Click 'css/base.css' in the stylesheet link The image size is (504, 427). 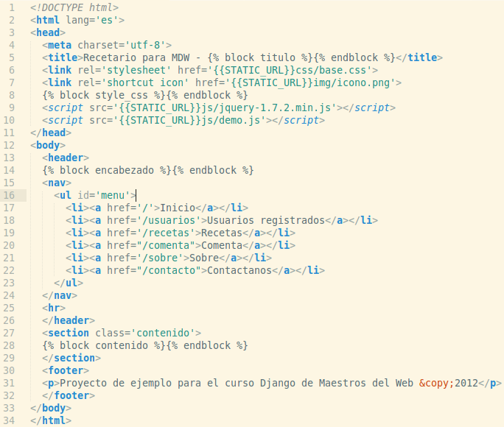point(331,70)
